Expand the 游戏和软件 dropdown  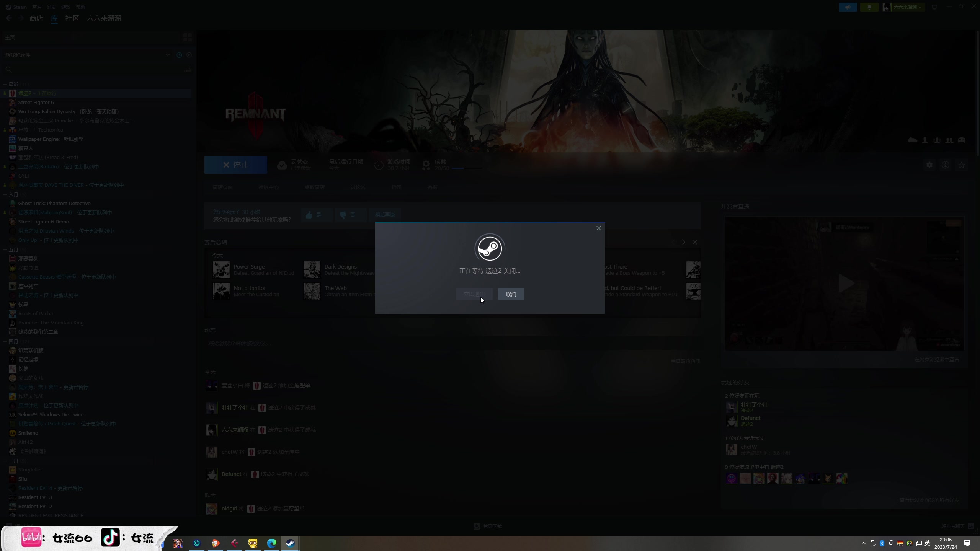[x=167, y=55]
